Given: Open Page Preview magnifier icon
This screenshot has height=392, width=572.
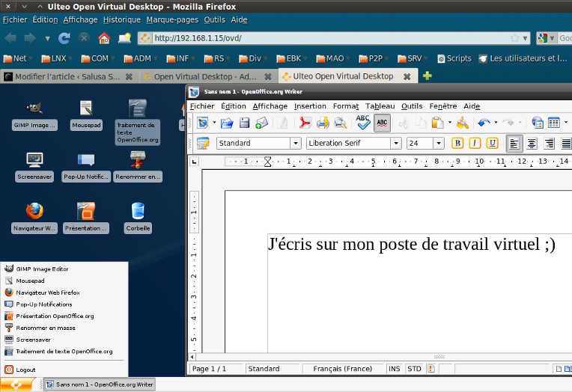Looking at the screenshot, I should 341,123.
